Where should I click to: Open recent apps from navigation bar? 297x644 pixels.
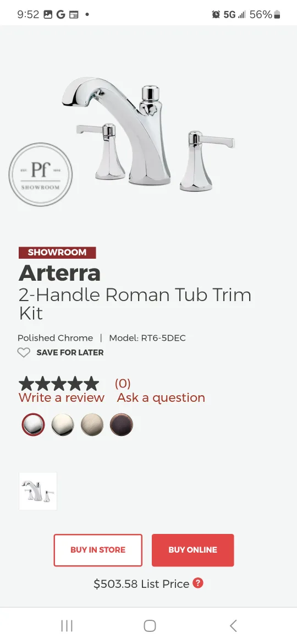(x=67, y=625)
